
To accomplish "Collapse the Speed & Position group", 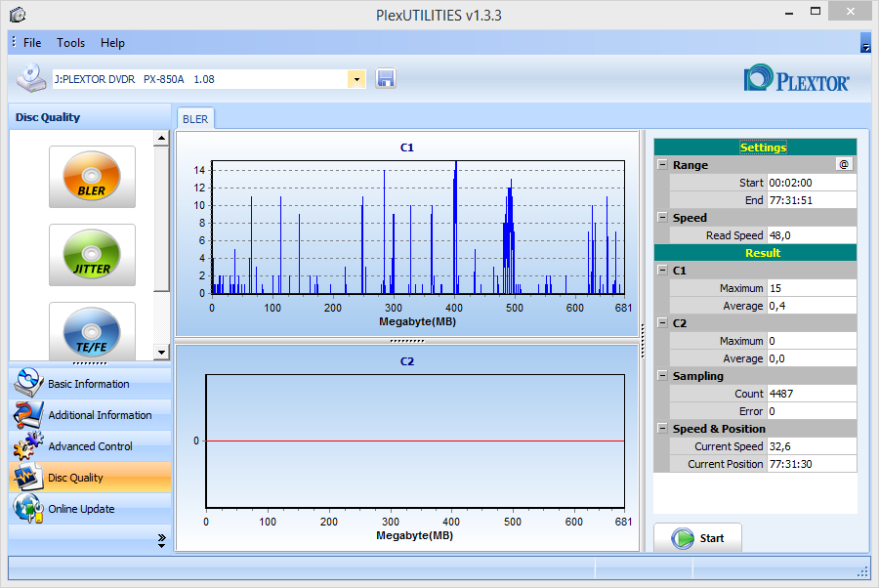I will point(662,428).
